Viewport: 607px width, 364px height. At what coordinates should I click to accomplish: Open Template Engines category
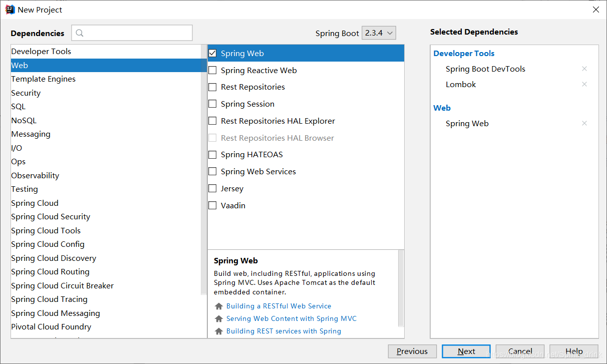(x=106, y=79)
